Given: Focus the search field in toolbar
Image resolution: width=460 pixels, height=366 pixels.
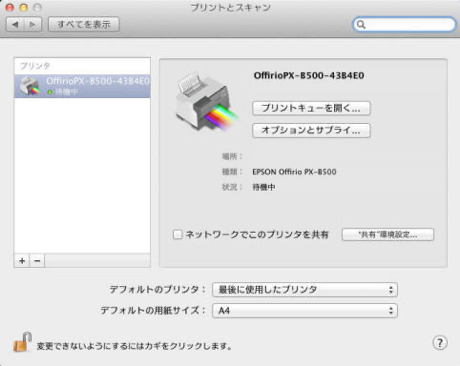Looking at the screenshot, I should pos(404,24).
